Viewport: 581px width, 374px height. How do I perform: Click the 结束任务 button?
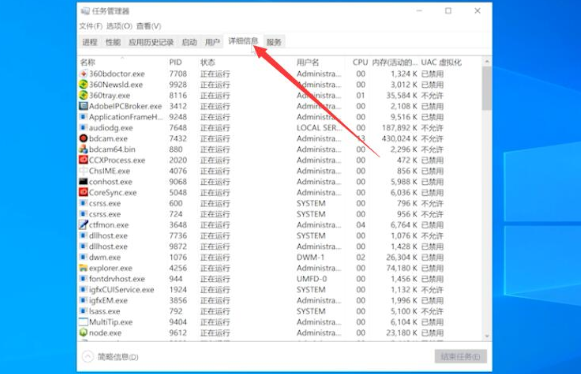(461, 357)
